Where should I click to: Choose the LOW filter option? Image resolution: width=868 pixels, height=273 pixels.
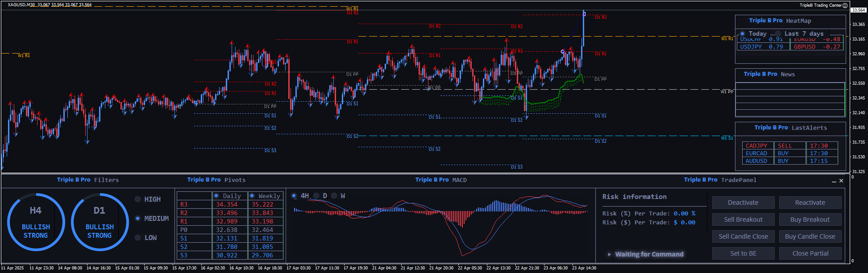tap(138, 238)
